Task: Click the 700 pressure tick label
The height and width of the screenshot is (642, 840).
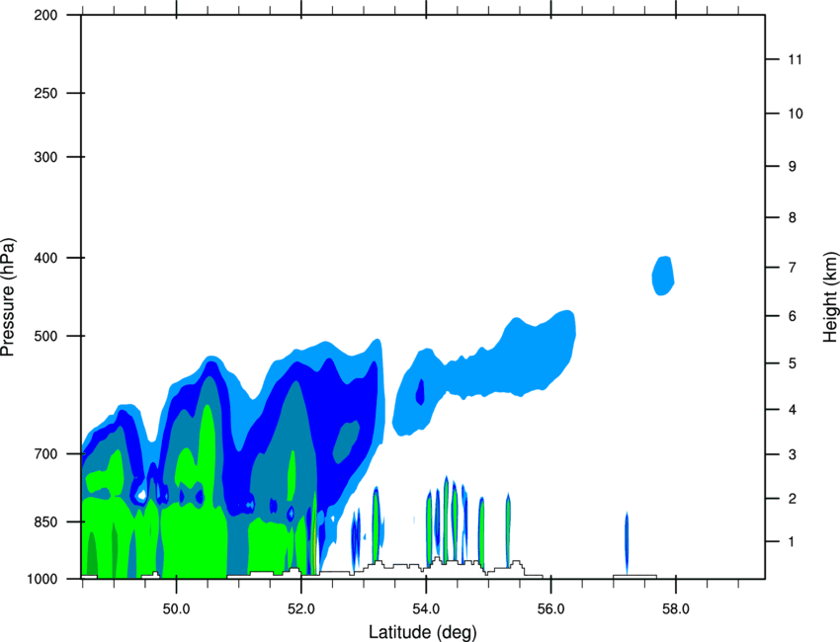Action: [46, 454]
